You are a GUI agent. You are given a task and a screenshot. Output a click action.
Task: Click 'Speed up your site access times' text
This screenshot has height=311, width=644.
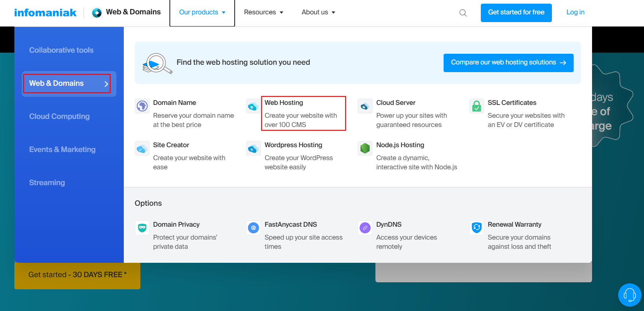tap(304, 242)
